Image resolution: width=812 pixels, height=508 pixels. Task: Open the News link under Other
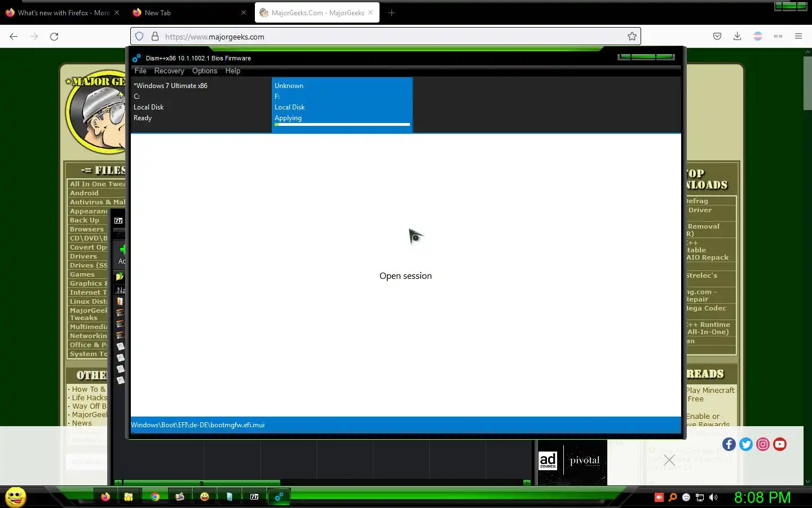(82, 423)
